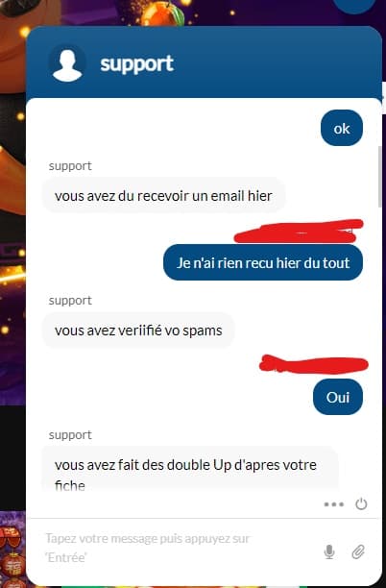386x588 pixels.
Task: Click the 'vous avez du recevoir un email hier' message
Action: point(163,196)
